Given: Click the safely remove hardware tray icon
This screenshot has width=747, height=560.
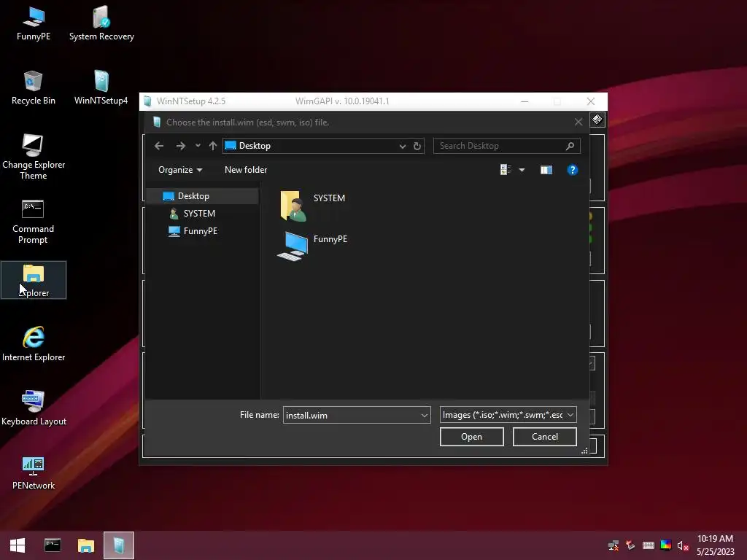Looking at the screenshot, I should click(631, 545).
